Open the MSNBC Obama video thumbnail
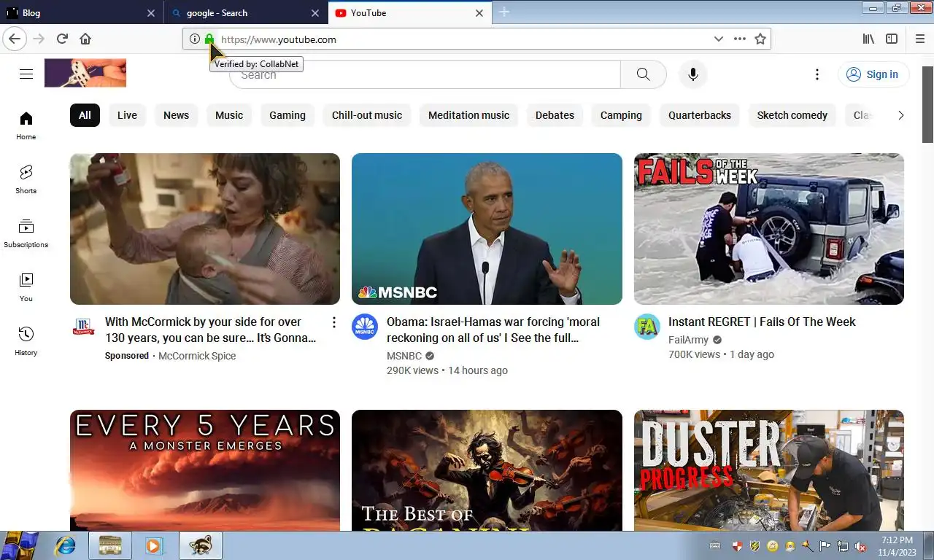The width and height of the screenshot is (934, 560). coord(487,229)
